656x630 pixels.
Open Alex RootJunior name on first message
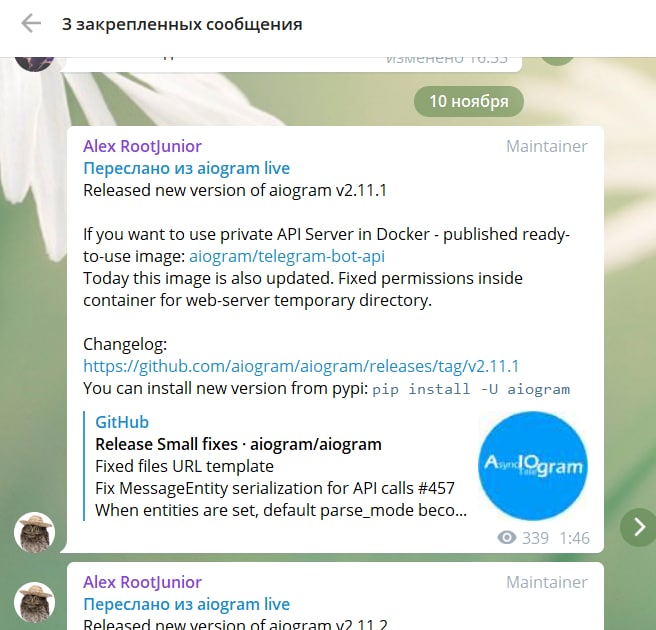tap(142, 146)
